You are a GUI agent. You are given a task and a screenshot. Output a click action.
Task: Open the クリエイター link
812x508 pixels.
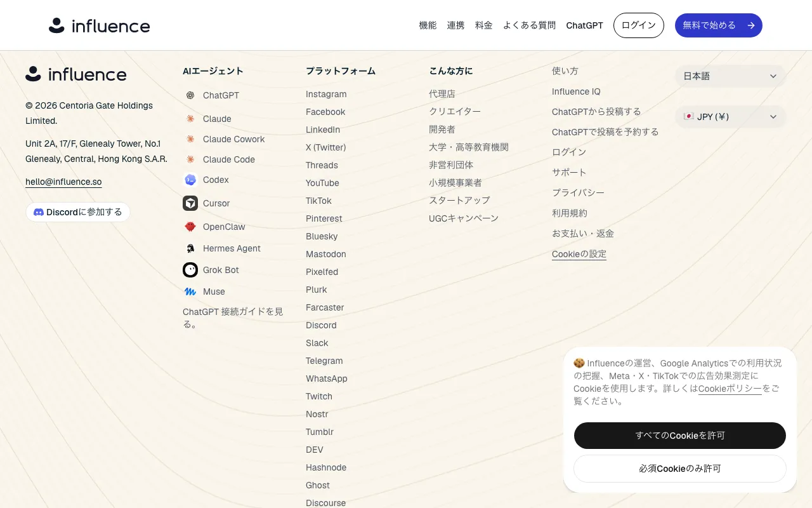[455, 111]
